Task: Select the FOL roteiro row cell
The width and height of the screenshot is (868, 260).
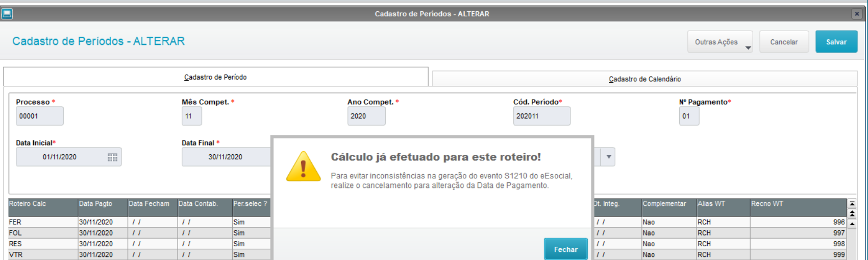Action: (43, 233)
